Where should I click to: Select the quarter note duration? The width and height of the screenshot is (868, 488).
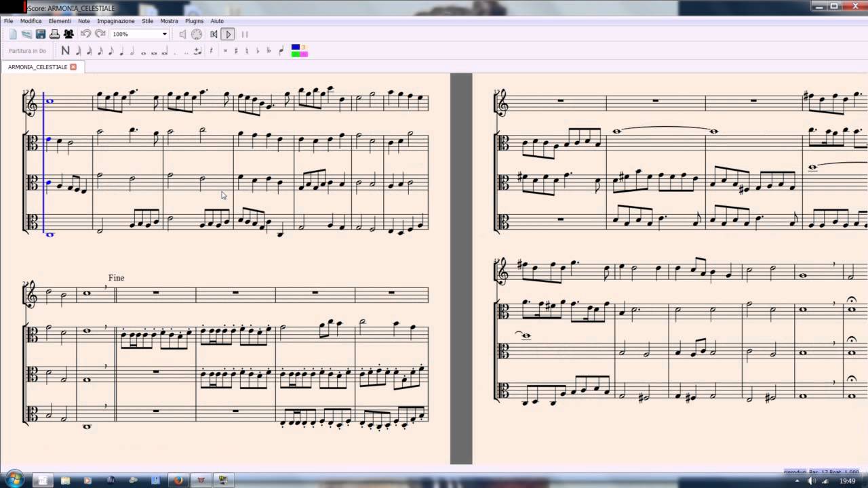(121, 51)
